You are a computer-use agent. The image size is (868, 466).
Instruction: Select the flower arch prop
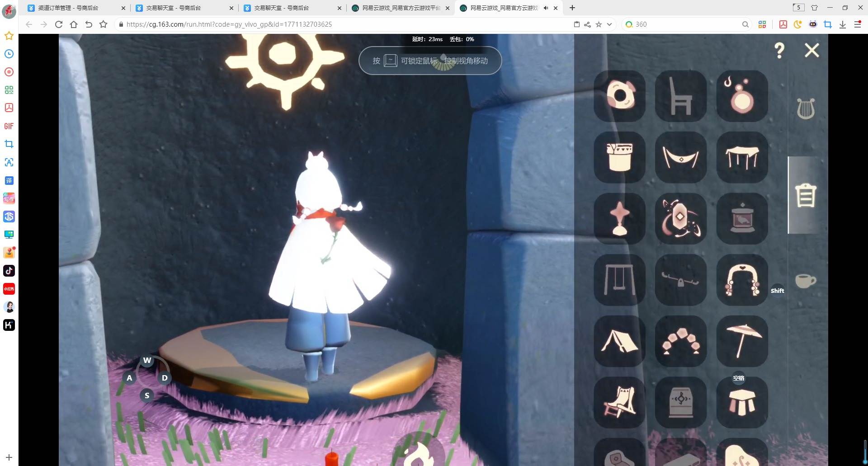[x=742, y=280]
